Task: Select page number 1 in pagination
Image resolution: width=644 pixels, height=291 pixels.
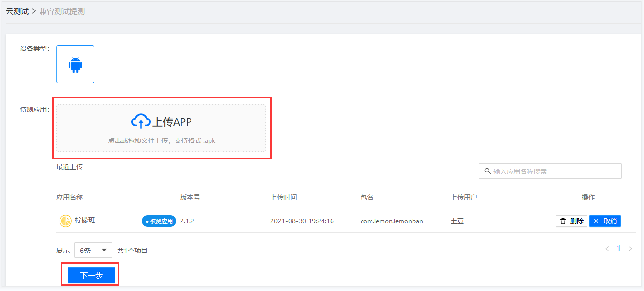Action: [x=619, y=248]
